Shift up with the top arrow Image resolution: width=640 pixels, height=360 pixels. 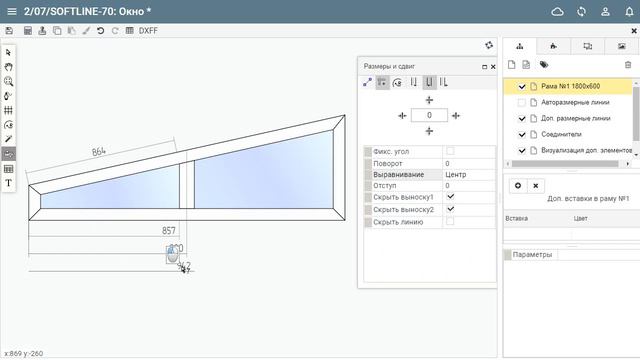click(x=429, y=100)
